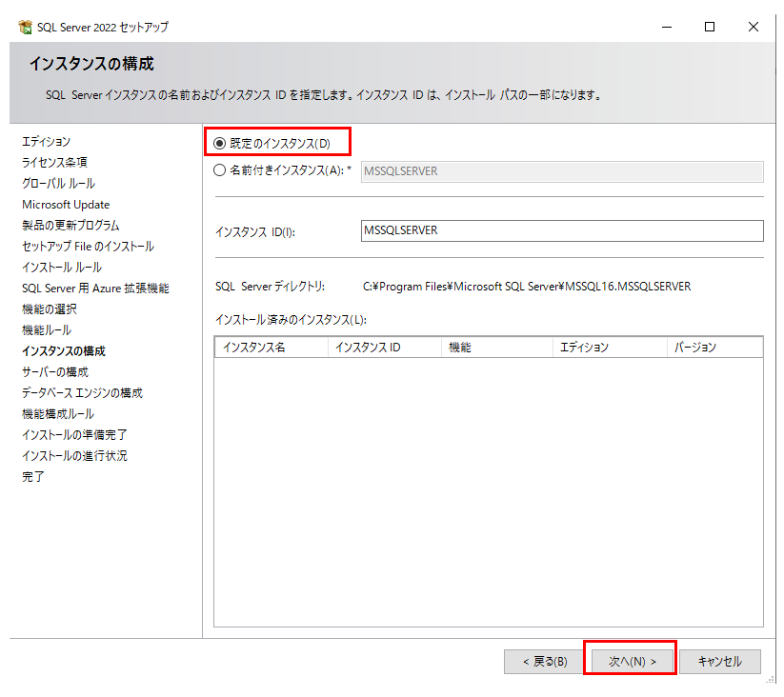Select エディション step in sidebar
This screenshot has height=697, width=784.
47,142
